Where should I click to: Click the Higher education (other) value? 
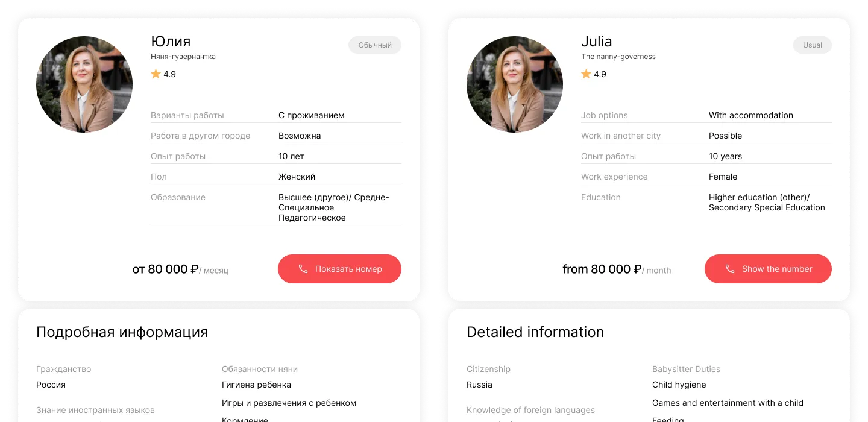[759, 197]
